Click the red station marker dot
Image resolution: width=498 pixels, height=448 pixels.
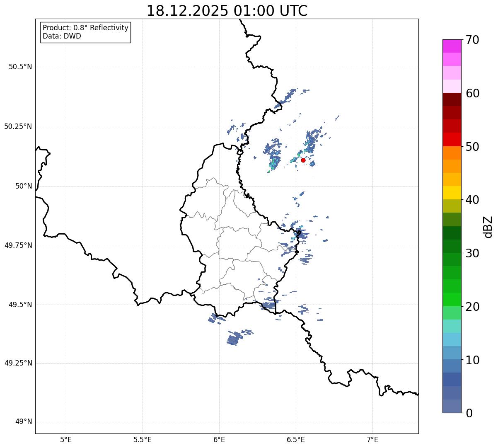pyautogui.click(x=303, y=160)
